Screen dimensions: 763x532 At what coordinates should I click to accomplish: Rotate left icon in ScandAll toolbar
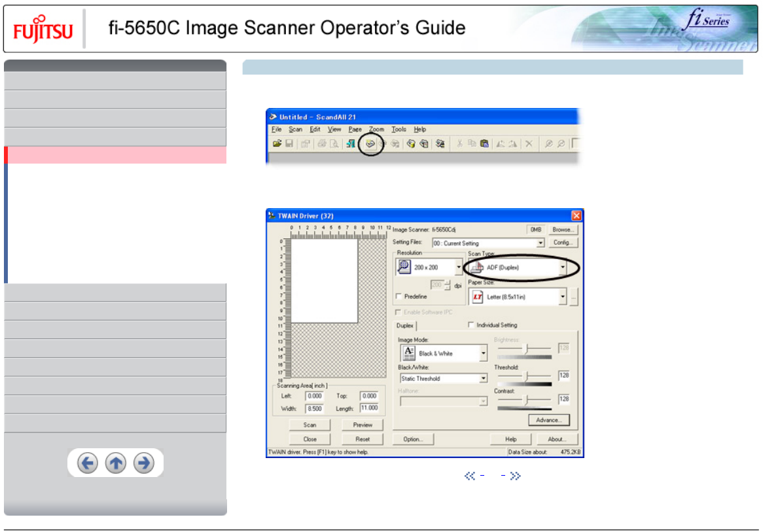pos(500,143)
